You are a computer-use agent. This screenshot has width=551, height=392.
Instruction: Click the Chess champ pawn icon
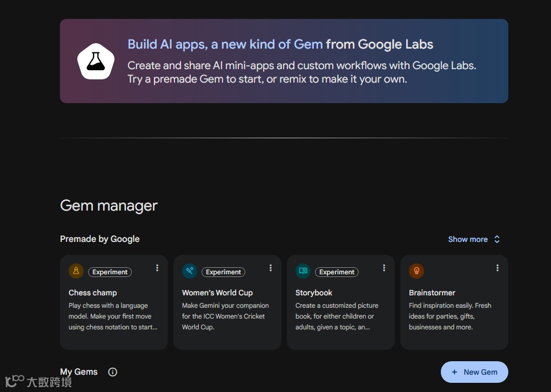point(76,271)
